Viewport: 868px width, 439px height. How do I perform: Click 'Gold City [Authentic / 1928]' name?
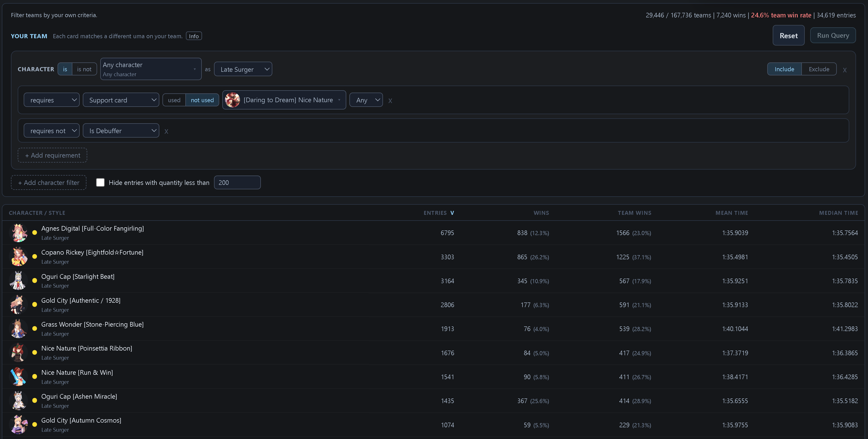(81, 300)
